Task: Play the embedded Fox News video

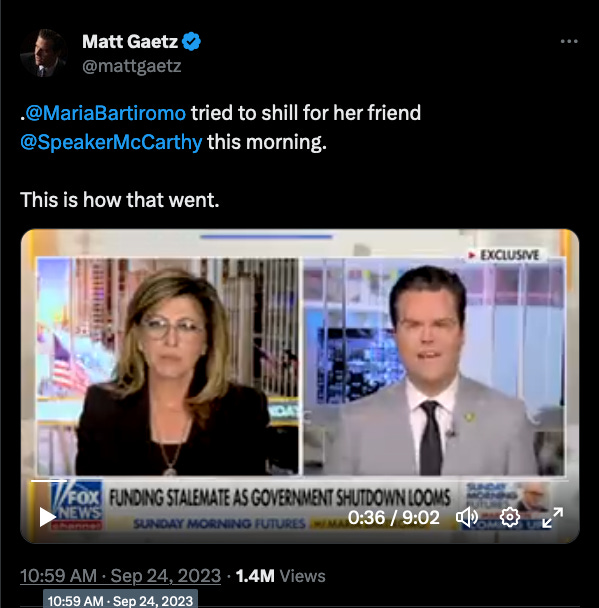Action: tap(48, 518)
